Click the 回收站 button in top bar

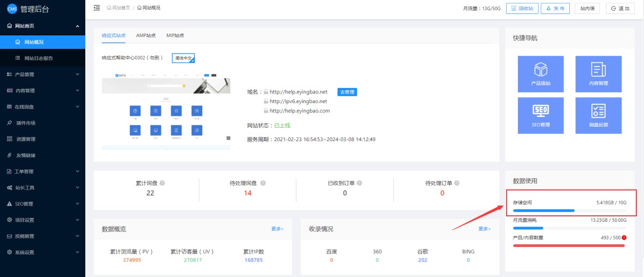pos(522,9)
